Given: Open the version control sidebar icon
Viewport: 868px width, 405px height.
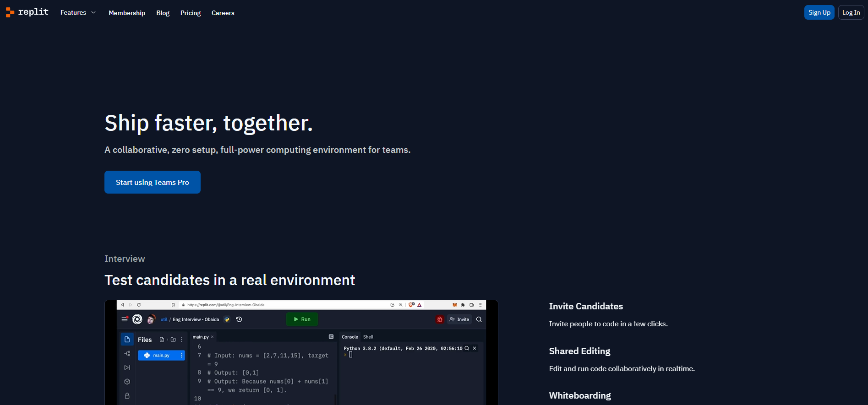Looking at the screenshot, I should pos(127,354).
